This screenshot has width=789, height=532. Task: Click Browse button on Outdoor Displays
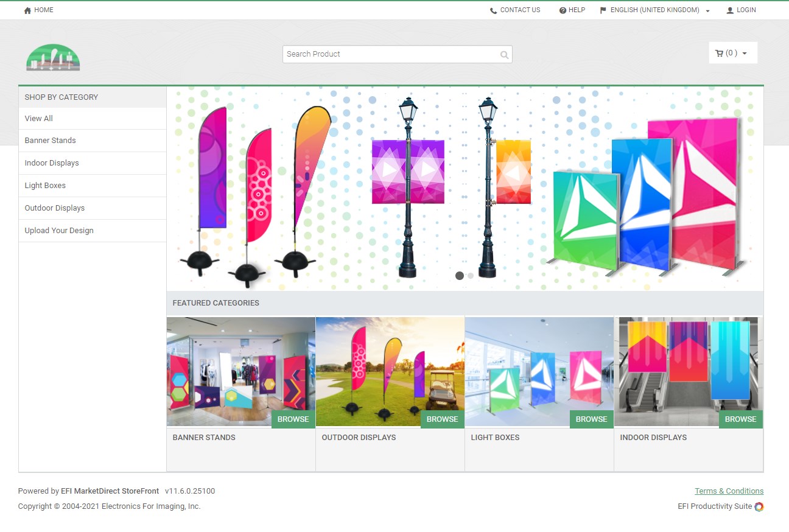(x=442, y=419)
